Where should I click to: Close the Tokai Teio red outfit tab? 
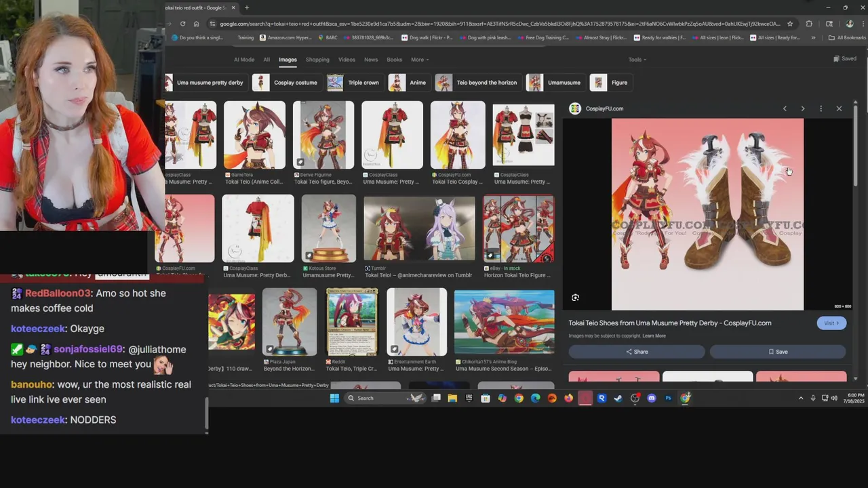[x=233, y=7]
